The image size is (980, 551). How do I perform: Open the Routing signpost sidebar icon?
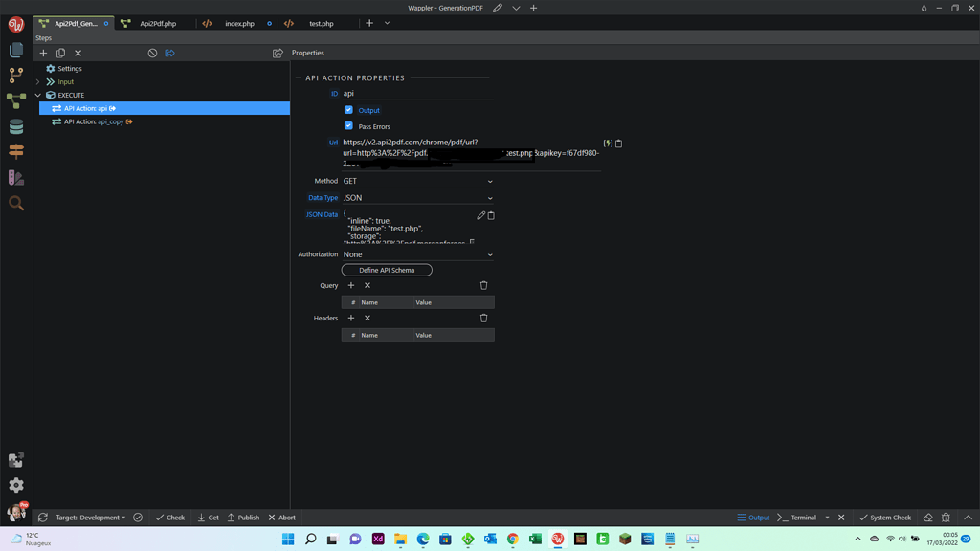[x=16, y=152]
